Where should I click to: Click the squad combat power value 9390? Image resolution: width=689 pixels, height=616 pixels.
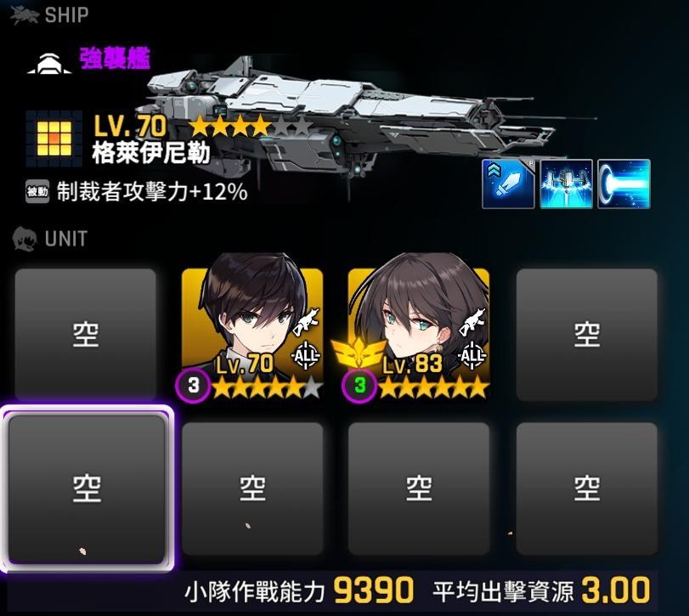[374, 590]
